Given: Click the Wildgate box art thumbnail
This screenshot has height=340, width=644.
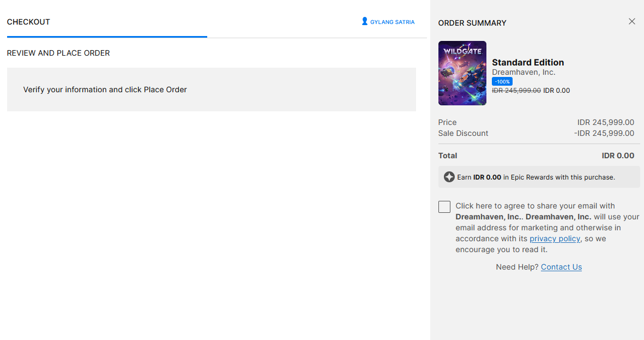Looking at the screenshot, I should (462, 73).
